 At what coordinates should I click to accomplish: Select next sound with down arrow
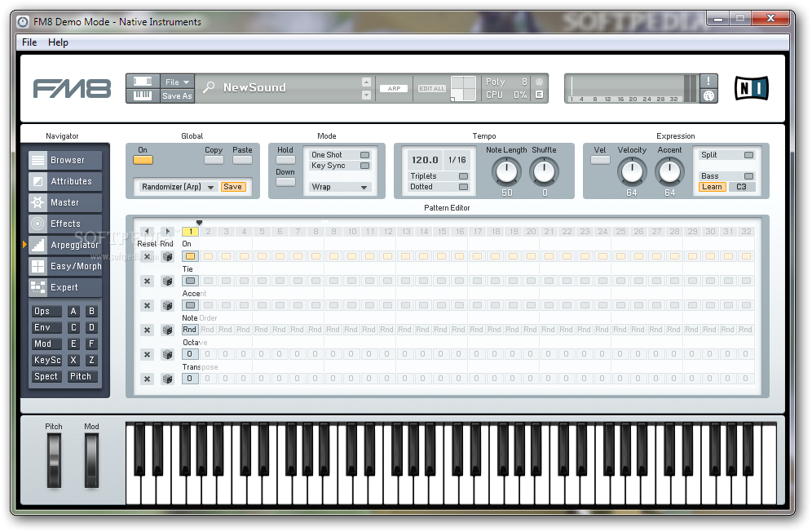[x=366, y=95]
